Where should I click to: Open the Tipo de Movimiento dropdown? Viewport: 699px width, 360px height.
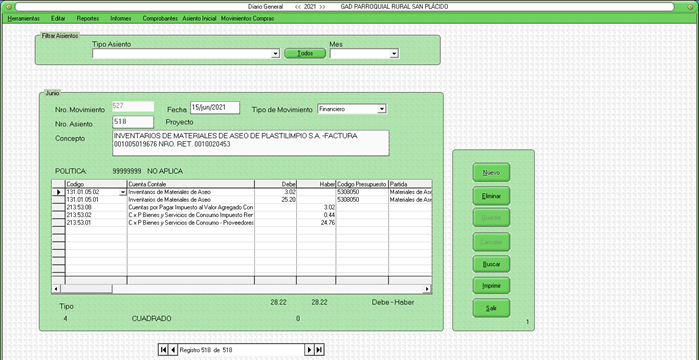(x=382, y=109)
